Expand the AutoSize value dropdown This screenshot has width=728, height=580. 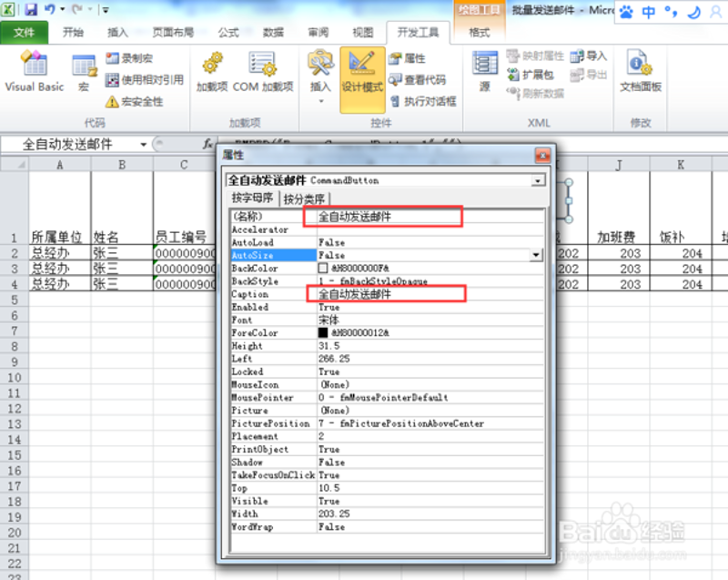pos(536,255)
